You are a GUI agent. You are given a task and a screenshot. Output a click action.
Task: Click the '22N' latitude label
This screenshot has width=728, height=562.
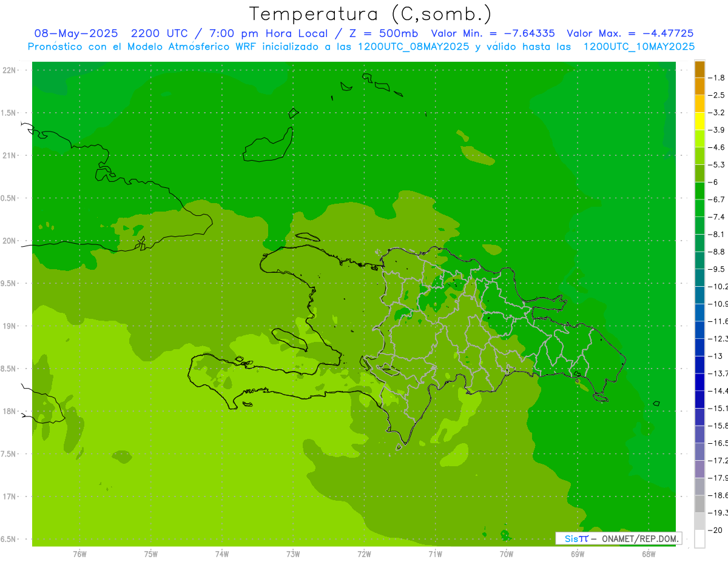pyautogui.click(x=10, y=70)
